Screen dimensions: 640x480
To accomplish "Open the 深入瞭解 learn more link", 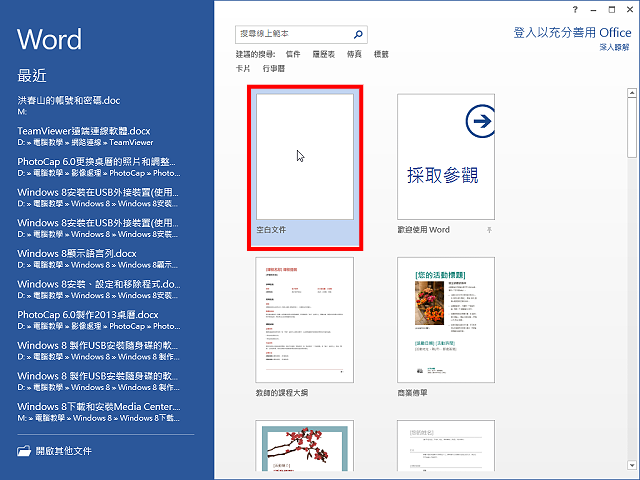I will pyautogui.click(x=614, y=47).
